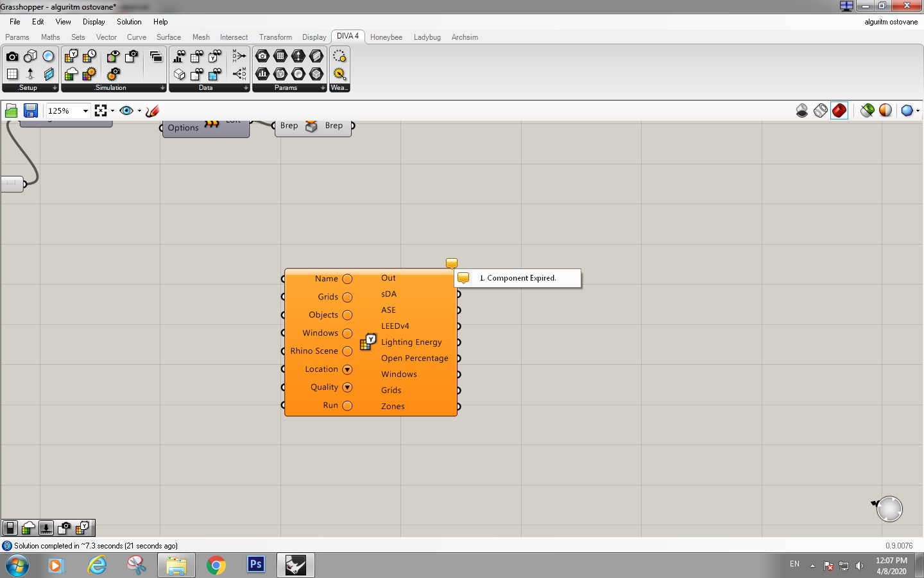Select the hexagonal bar chart icon in Params
Image resolution: width=924 pixels, height=578 pixels.
[262, 74]
